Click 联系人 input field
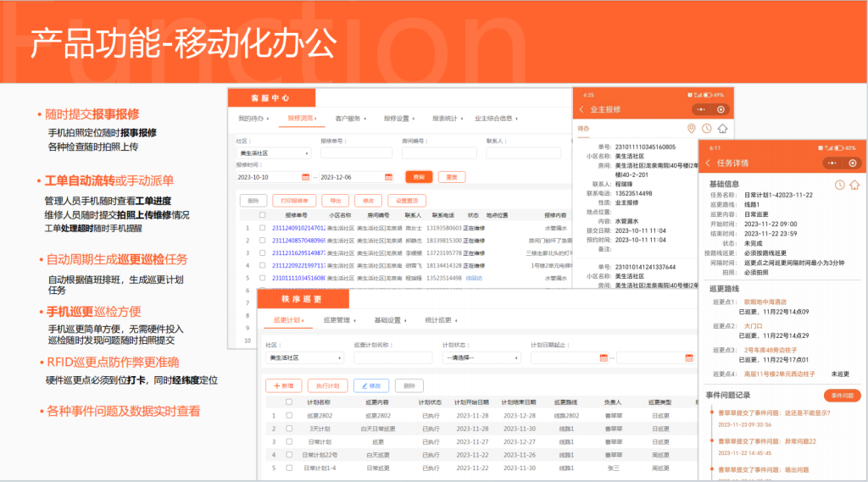Viewport: 868px width, 482px height. (x=523, y=153)
